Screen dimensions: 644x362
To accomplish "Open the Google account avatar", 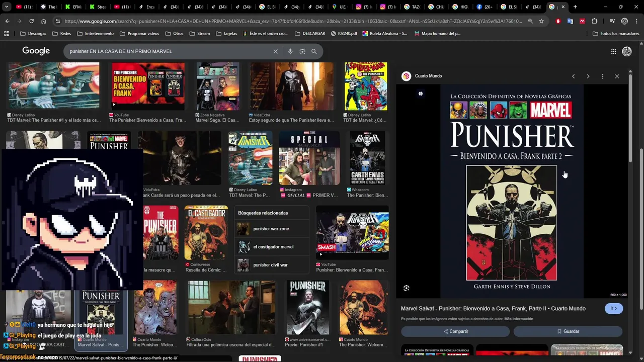I will click(627, 51).
